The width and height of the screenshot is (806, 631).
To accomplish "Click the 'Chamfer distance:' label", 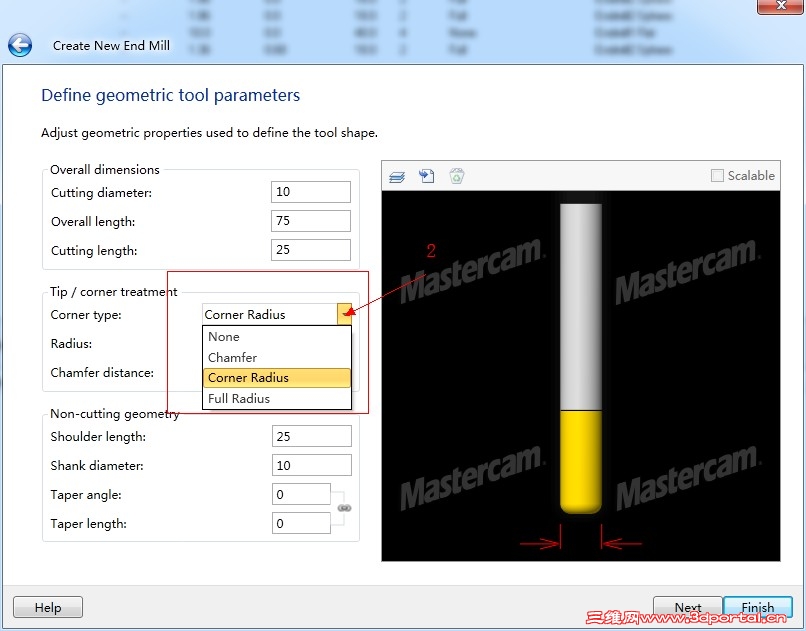I will pyautogui.click(x=102, y=373).
